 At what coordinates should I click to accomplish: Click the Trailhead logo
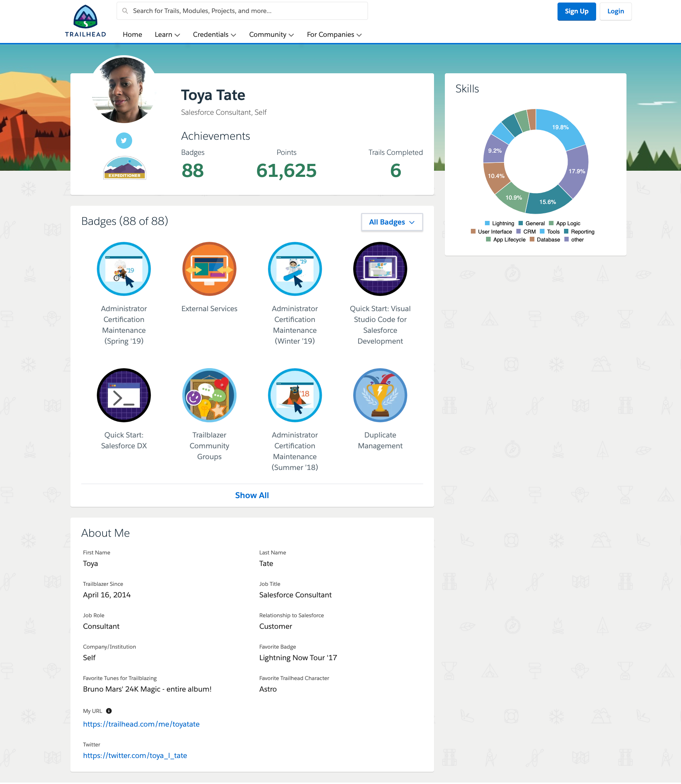click(86, 21)
